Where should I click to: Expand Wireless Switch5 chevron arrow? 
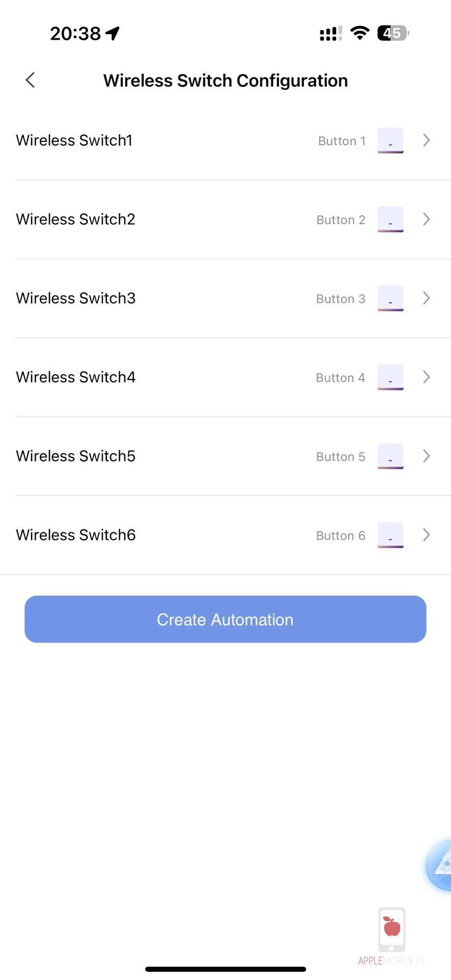click(x=427, y=456)
